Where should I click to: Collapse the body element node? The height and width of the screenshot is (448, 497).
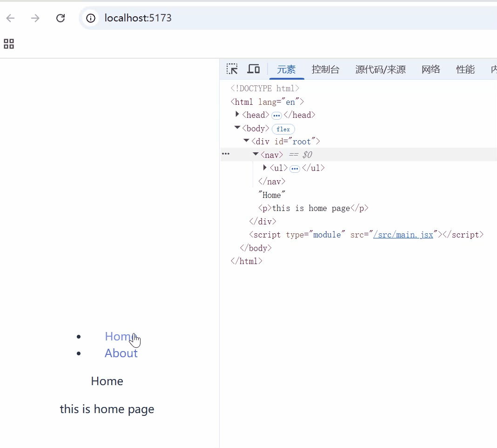pyautogui.click(x=237, y=128)
